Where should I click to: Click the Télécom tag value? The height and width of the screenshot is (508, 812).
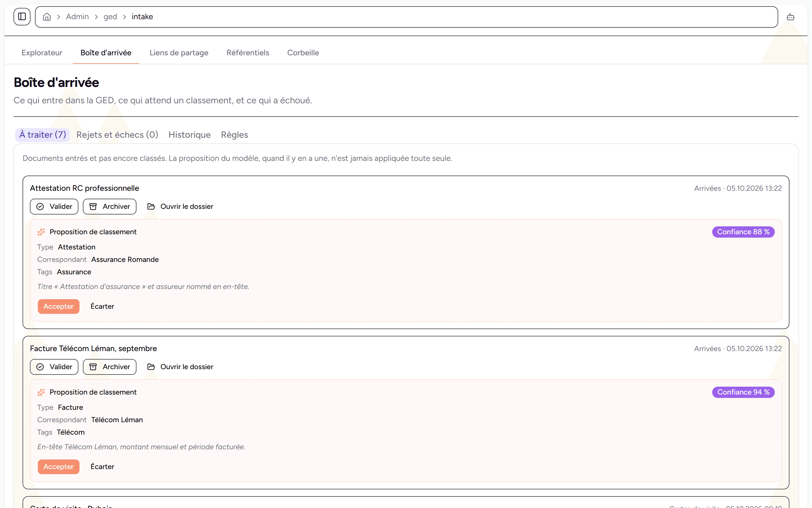point(70,432)
